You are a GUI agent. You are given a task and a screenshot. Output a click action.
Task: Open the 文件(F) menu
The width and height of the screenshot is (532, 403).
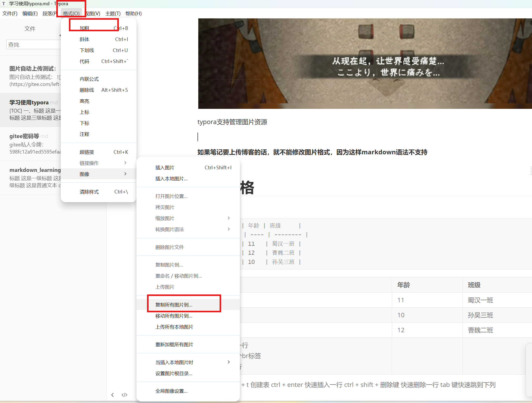pyautogui.click(x=10, y=14)
